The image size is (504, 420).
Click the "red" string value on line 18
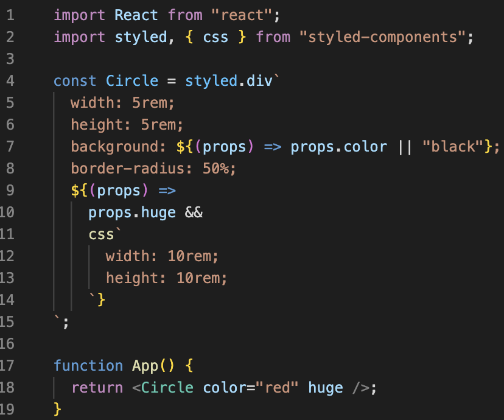click(x=277, y=387)
